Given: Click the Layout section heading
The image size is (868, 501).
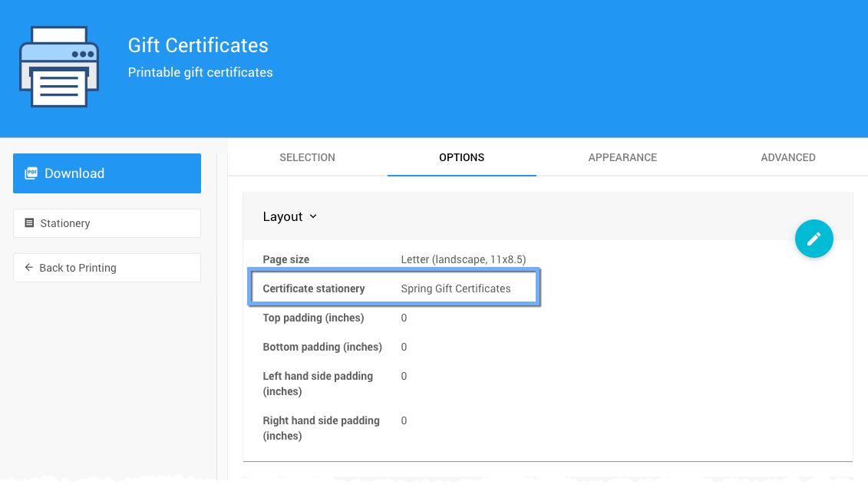Looking at the screenshot, I should (282, 217).
